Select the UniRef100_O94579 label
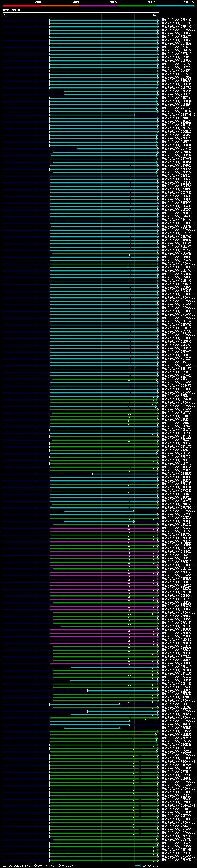 click(176, 422)
